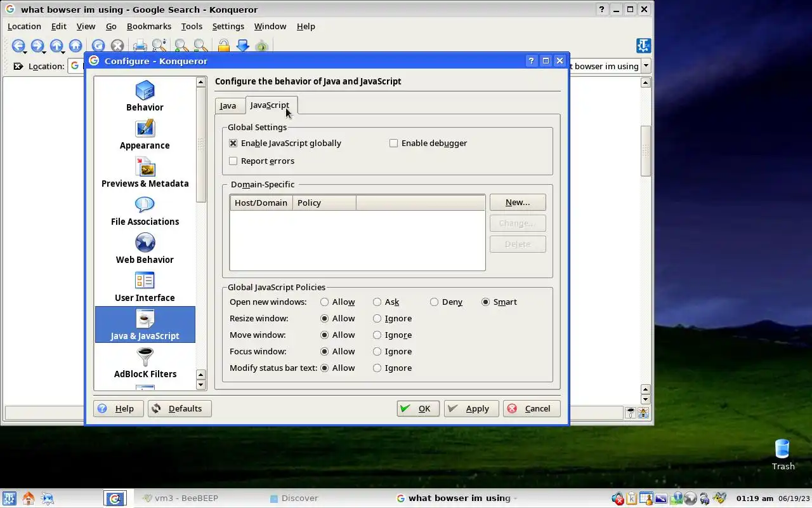Select the Java & JavaScript section

coord(145,324)
